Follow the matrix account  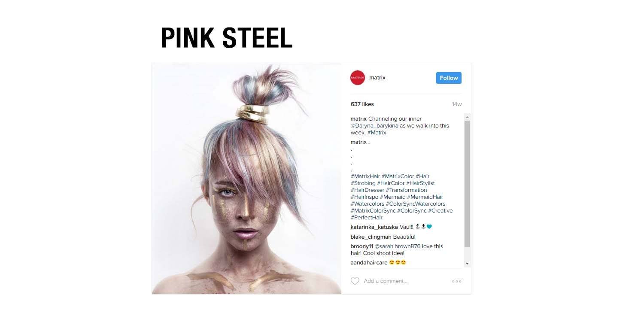pyautogui.click(x=449, y=78)
